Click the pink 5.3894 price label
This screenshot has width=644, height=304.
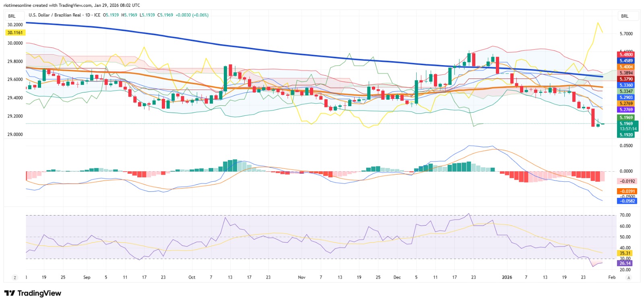(x=626, y=73)
